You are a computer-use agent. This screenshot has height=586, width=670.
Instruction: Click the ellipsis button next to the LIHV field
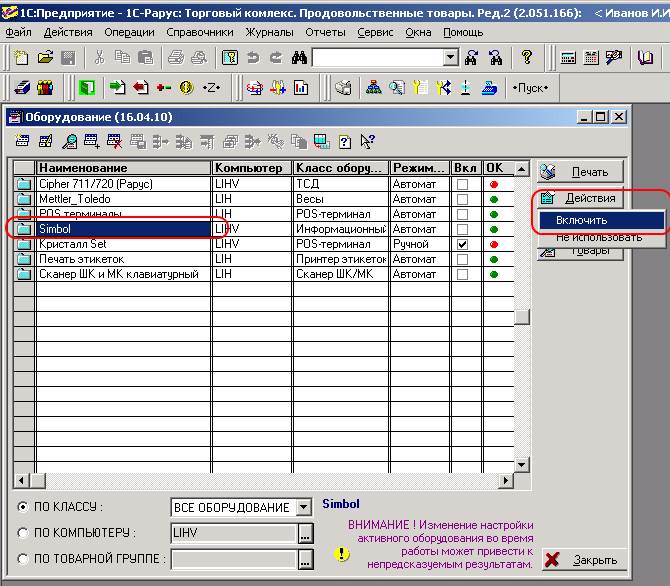[x=305, y=533]
